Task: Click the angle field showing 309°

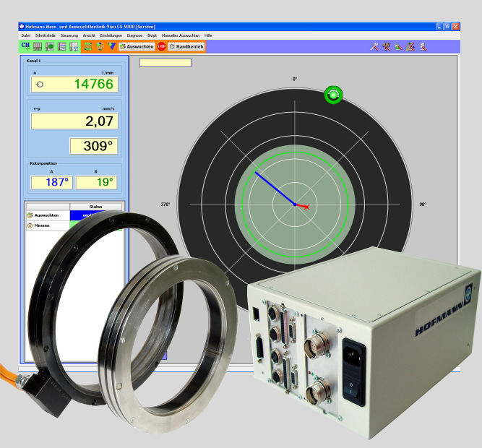Action: tap(94, 146)
